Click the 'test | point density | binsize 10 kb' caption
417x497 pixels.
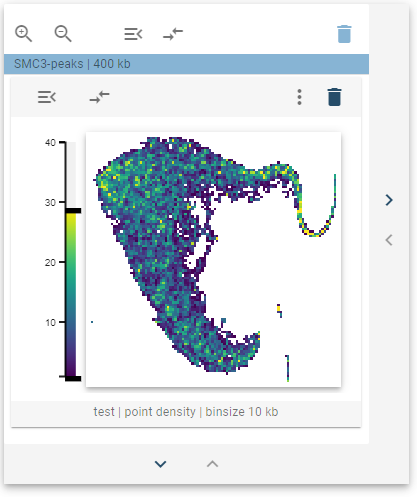click(x=186, y=412)
